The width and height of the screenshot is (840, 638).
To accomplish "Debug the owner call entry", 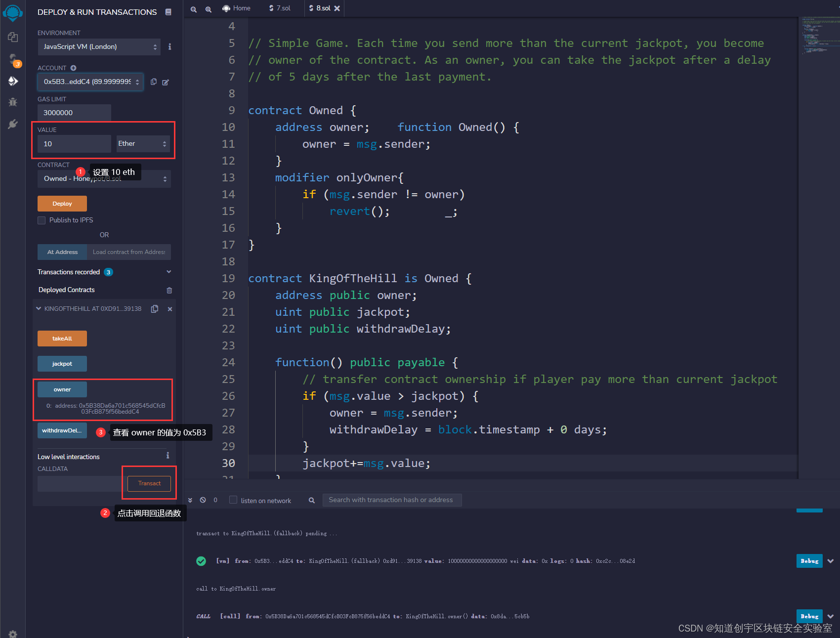I will [809, 616].
